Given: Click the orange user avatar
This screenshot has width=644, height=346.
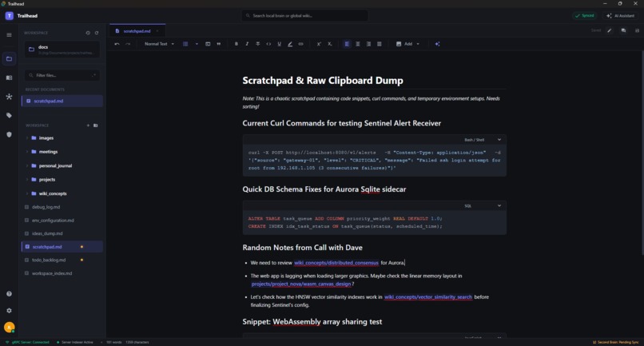Looking at the screenshot, I should pos(9,327).
